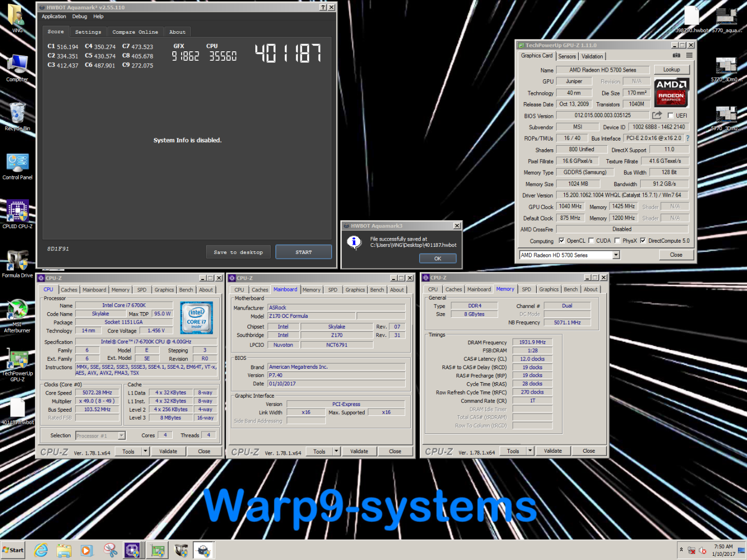Screen dimensions: 747x560
Task: Open the VING user folder desktop icon
Action: tap(17, 18)
